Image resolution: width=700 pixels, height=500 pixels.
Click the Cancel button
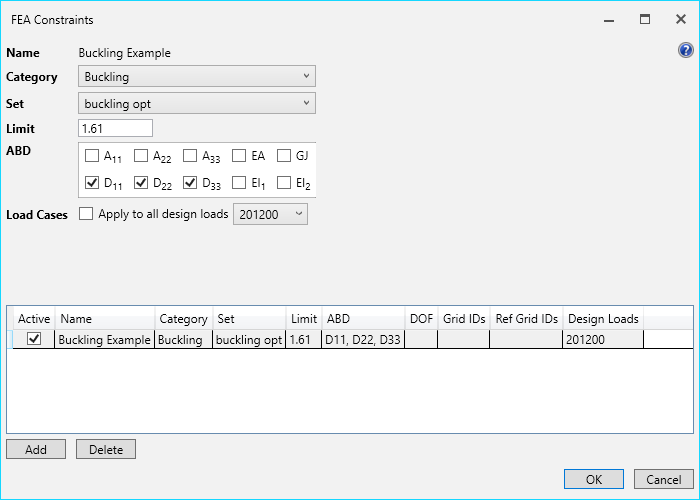pyautogui.click(x=664, y=479)
